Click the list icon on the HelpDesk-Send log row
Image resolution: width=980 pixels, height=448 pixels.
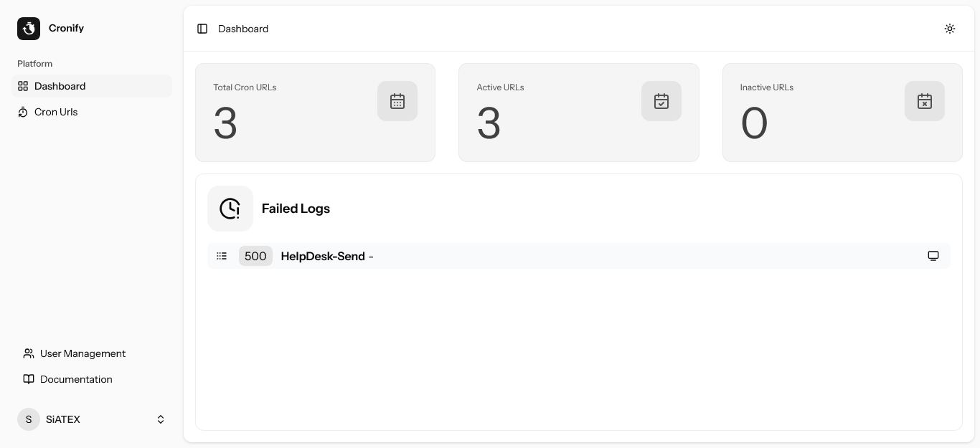click(222, 256)
